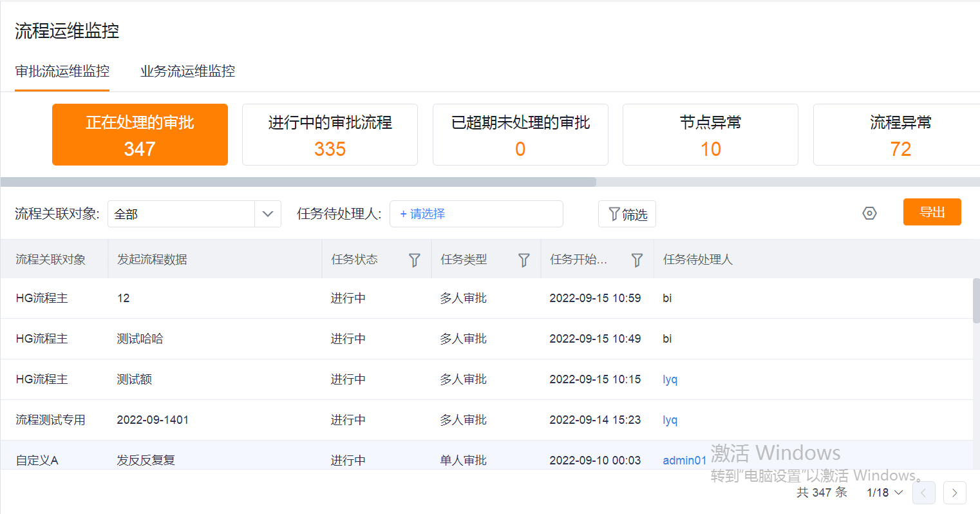Click the cell with value 12

123,298
